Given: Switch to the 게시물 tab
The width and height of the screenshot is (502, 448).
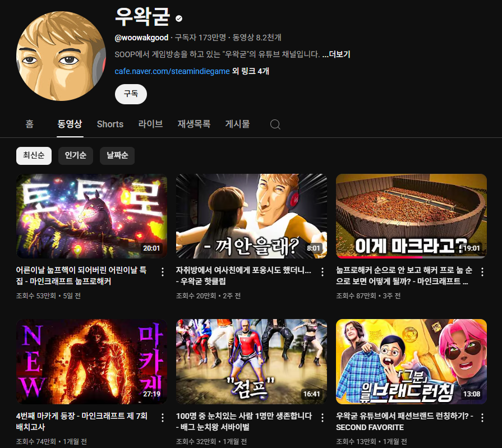Looking at the screenshot, I should point(237,124).
